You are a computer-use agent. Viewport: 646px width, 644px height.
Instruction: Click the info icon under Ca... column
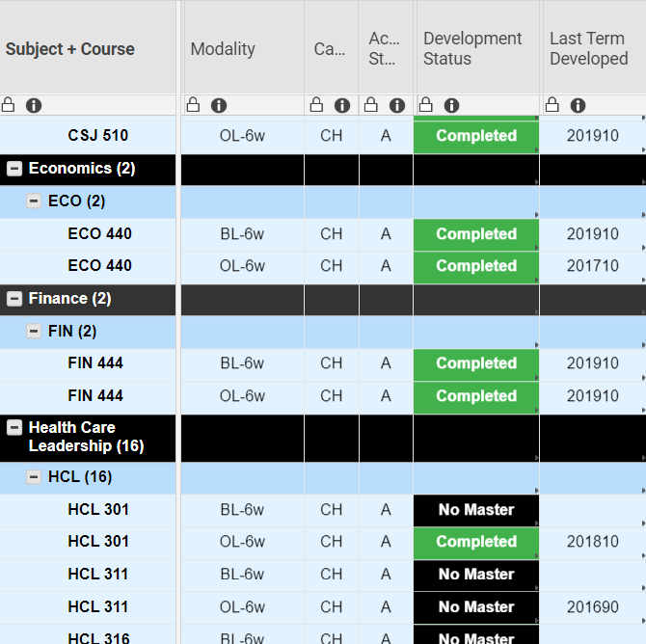point(342,105)
